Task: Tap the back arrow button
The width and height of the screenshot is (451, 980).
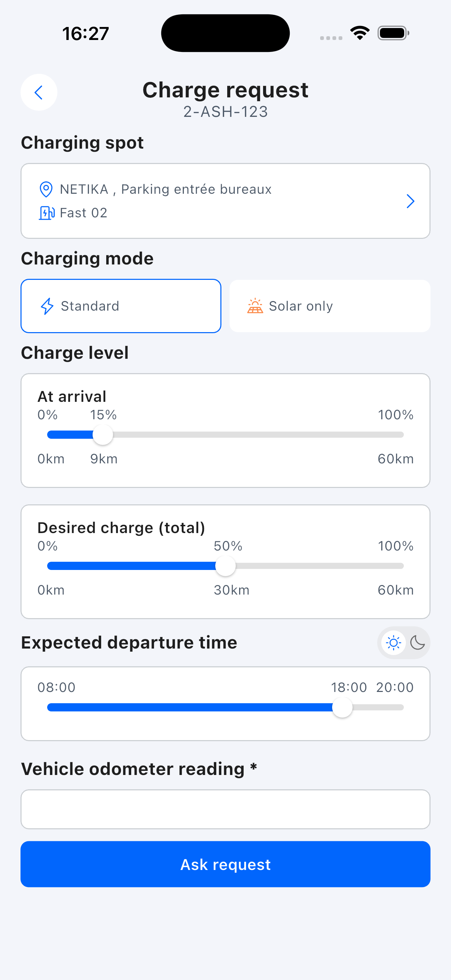Action: [39, 93]
